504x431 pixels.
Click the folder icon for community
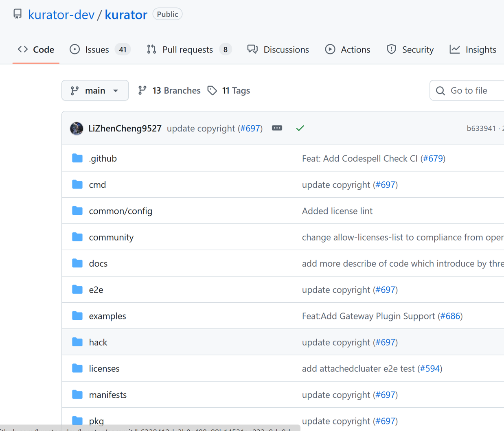tap(77, 237)
